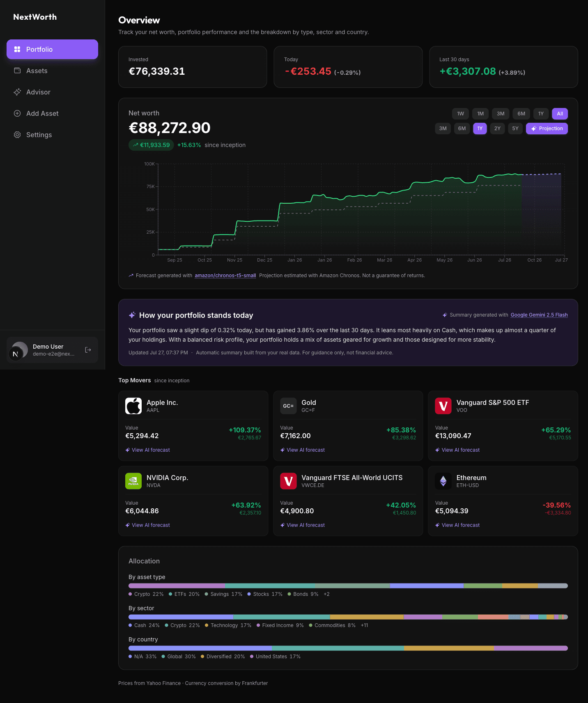Click the Invested €76,339.31 card
The height and width of the screenshot is (703, 588).
pyautogui.click(x=193, y=67)
